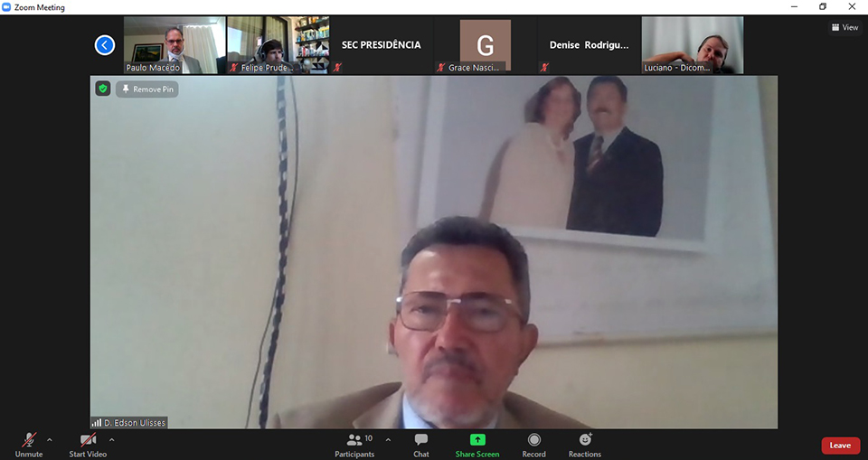868x460 pixels.
Task: Open the Participants panel icon
Action: click(x=354, y=440)
